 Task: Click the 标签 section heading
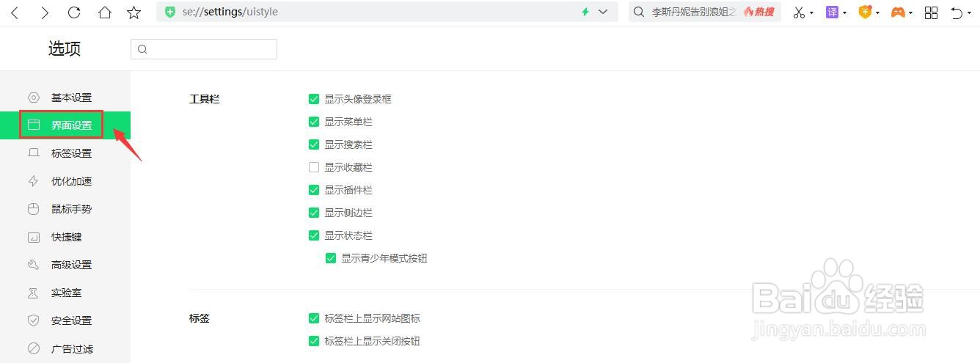click(200, 318)
